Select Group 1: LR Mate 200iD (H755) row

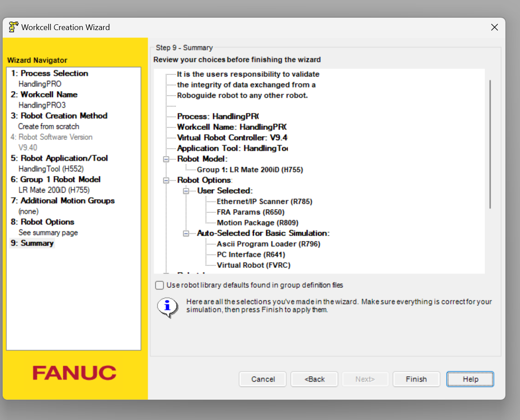(250, 170)
